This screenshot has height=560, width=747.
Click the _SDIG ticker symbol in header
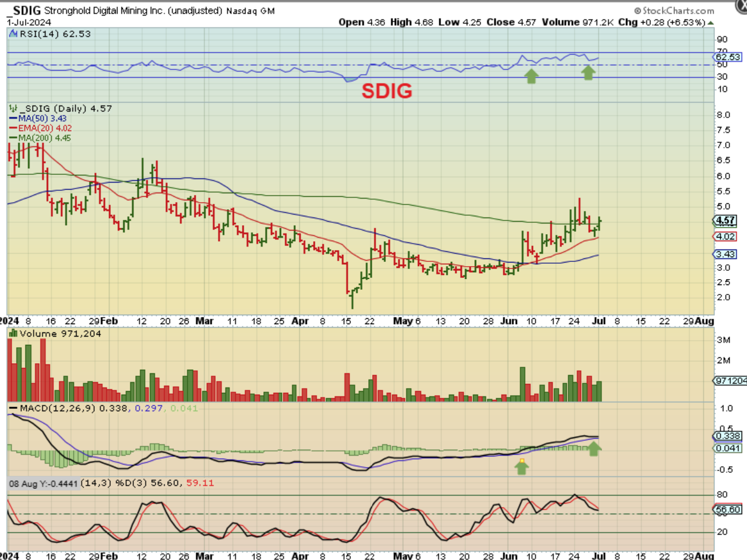25,10
